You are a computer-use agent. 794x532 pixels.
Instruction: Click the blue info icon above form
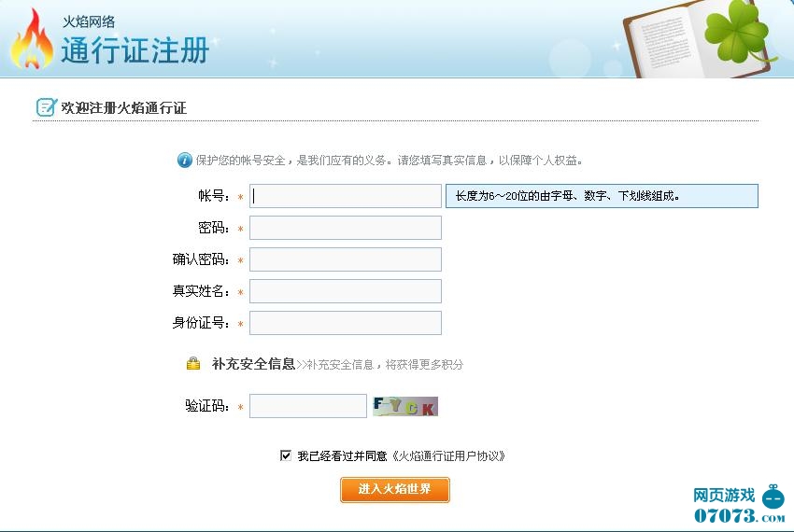(184, 160)
